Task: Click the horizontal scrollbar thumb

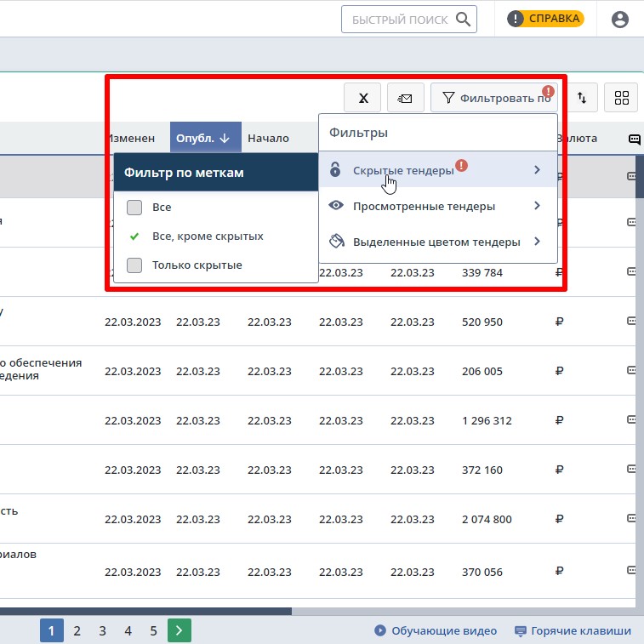Action: click(145, 611)
